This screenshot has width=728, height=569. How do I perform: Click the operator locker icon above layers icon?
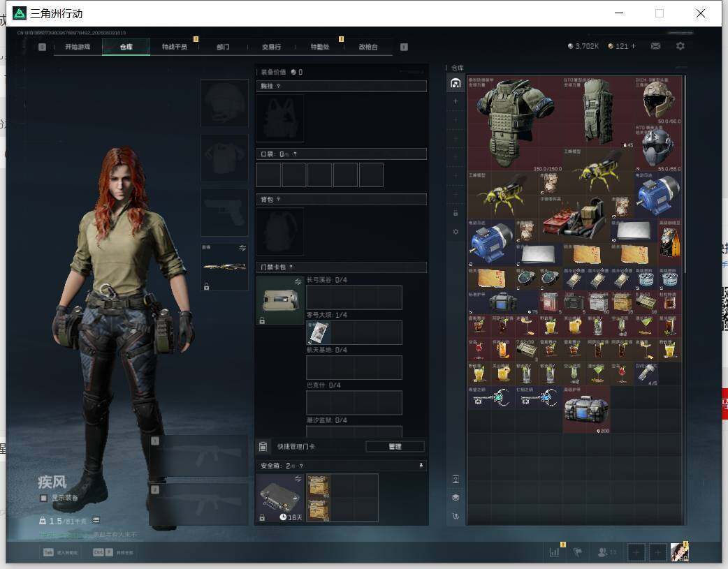(456, 480)
